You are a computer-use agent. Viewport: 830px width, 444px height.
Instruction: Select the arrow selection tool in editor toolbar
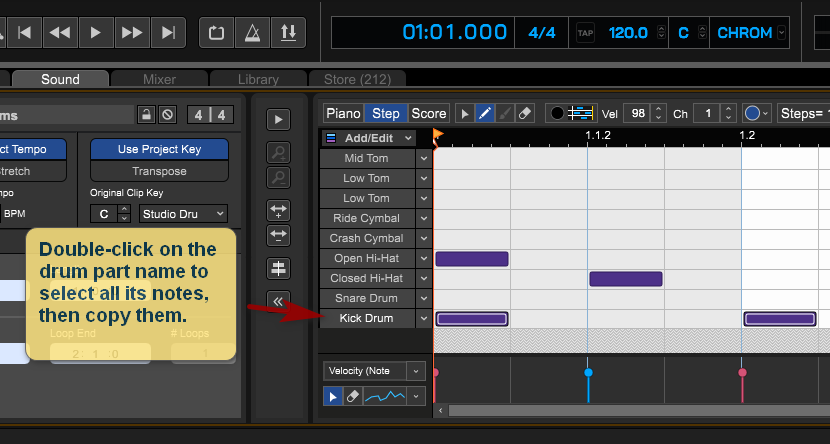coord(465,113)
